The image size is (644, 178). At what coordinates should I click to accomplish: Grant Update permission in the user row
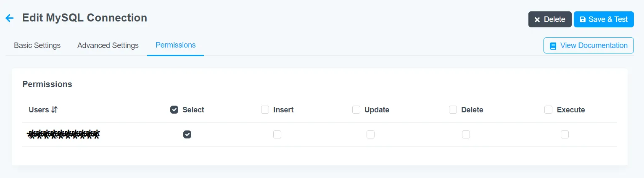[x=370, y=134]
